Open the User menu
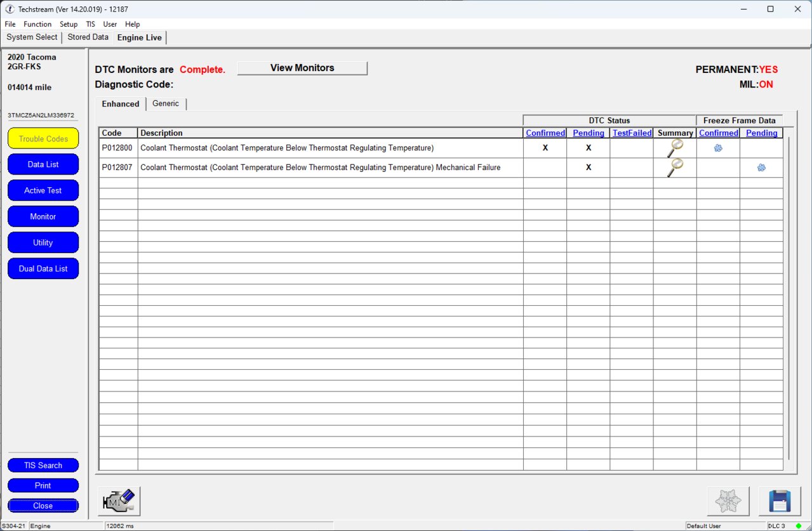This screenshot has width=812, height=531. [x=110, y=24]
